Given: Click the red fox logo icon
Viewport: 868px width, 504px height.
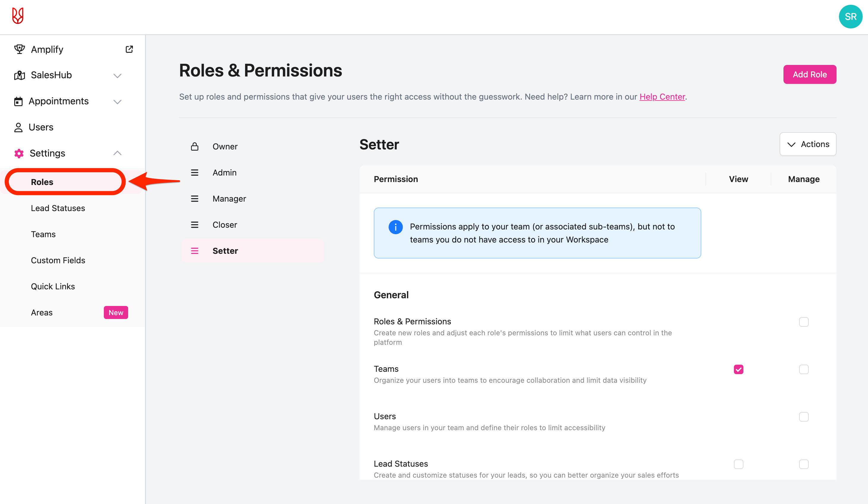Looking at the screenshot, I should click(x=18, y=16).
